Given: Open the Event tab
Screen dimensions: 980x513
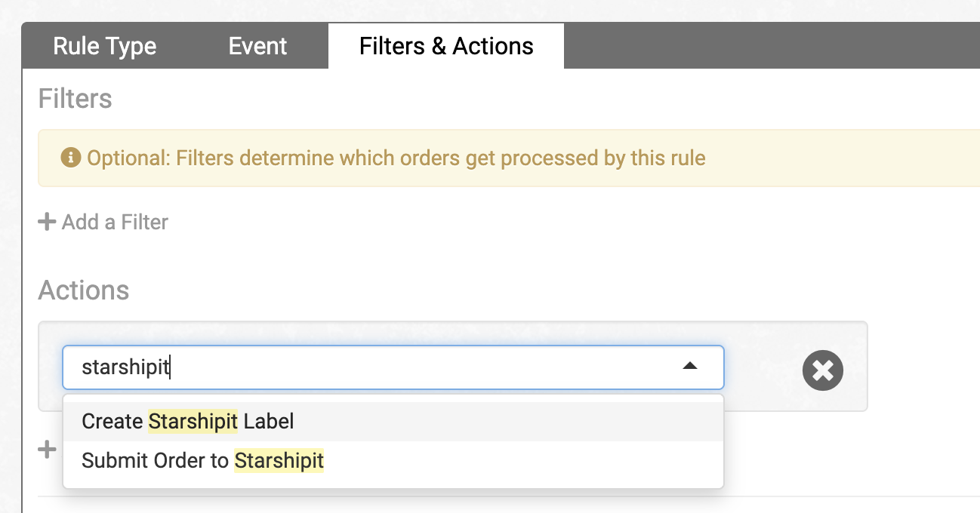Looking at the screenshot, I should [257, 46].
